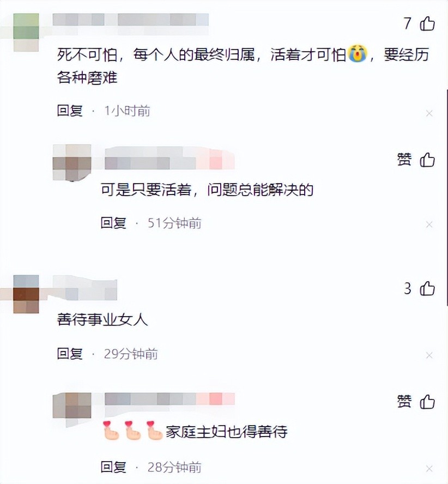Viewport: 448px width, 484px height.
Task: Open the brown avatar of '善待事业女人' commenter
Action: click(x=26, y=294)
